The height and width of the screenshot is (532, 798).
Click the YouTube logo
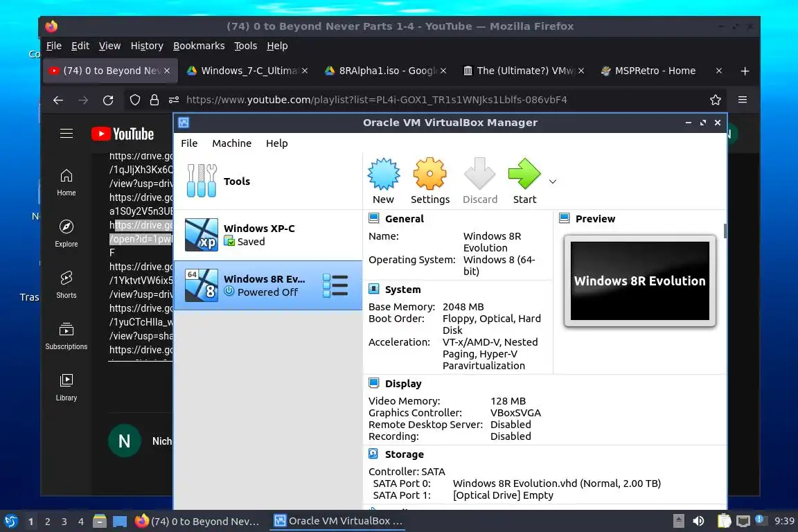coord(123,134)
